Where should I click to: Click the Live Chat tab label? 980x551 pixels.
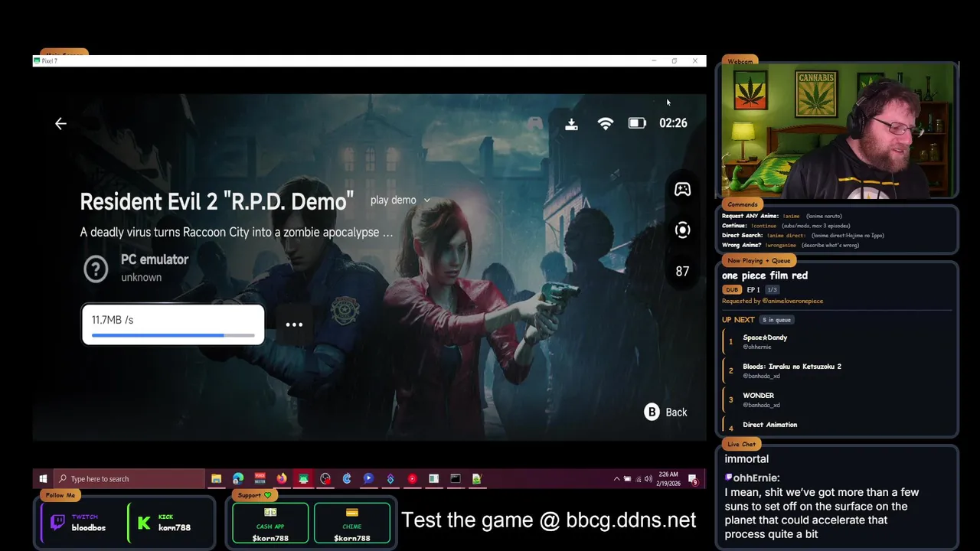(741, 444)
